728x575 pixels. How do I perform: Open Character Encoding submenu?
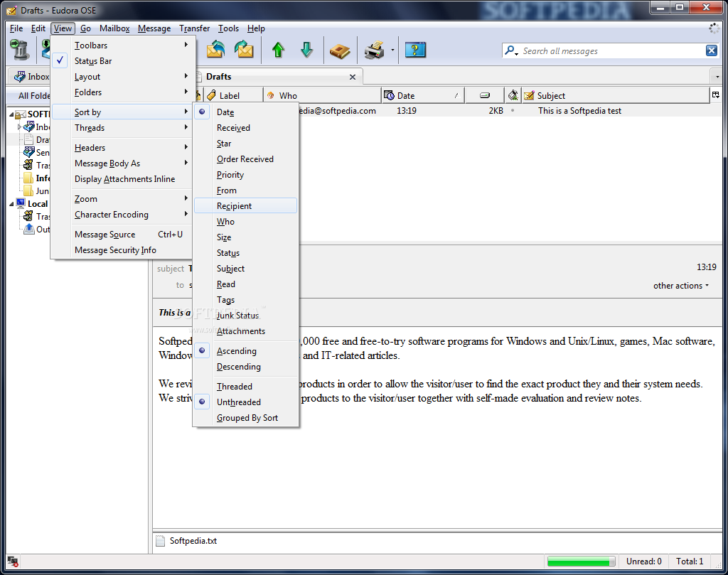coord(123,215)
